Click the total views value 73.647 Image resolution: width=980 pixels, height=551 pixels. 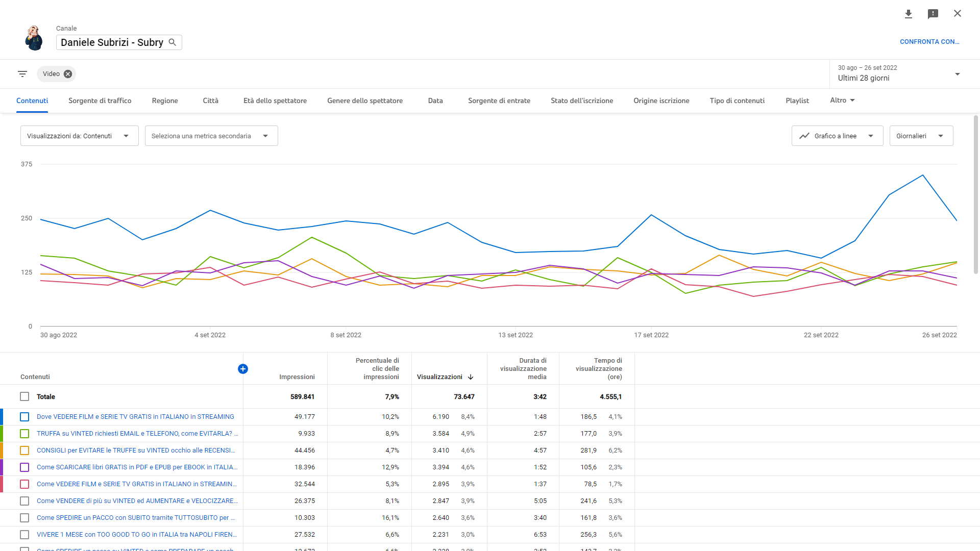tap(464, 397)
